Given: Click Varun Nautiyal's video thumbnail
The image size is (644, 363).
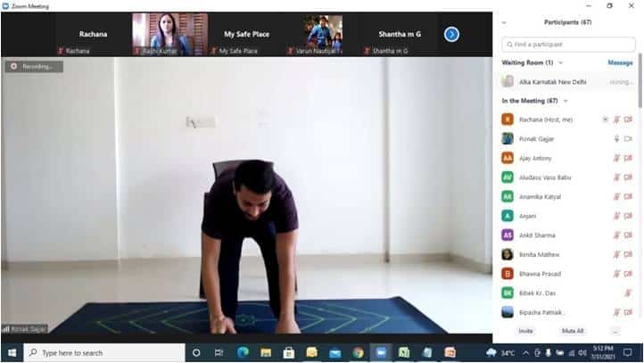Looking at the screenshot, I should (x=322, y=32).
